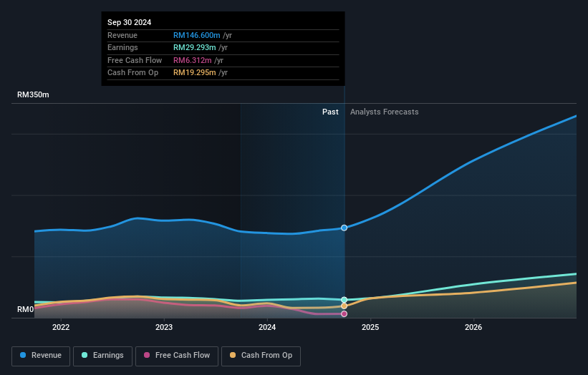The image size is (588, 375).
Task: Click the Analysts Forecasts label
Action: [385, 112]
